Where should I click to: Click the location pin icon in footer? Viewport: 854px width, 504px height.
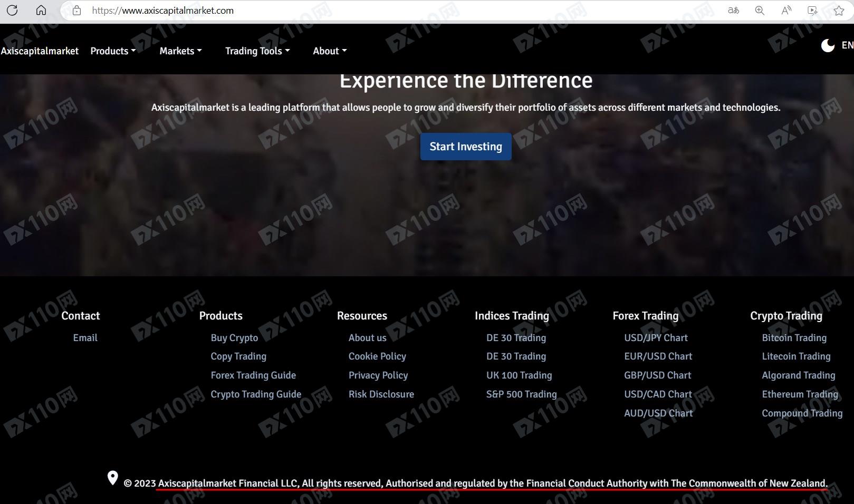[112, 478]
